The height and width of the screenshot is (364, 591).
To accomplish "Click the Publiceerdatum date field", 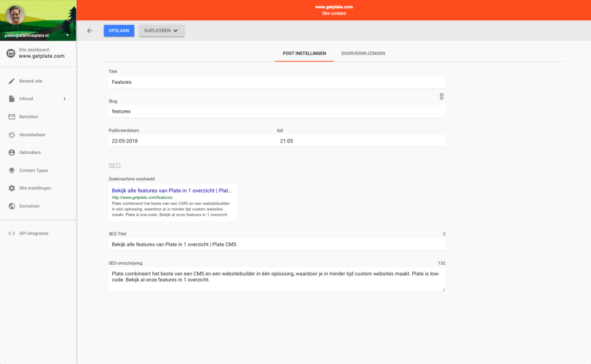I will pyautogui.click(x=192, y=141).
